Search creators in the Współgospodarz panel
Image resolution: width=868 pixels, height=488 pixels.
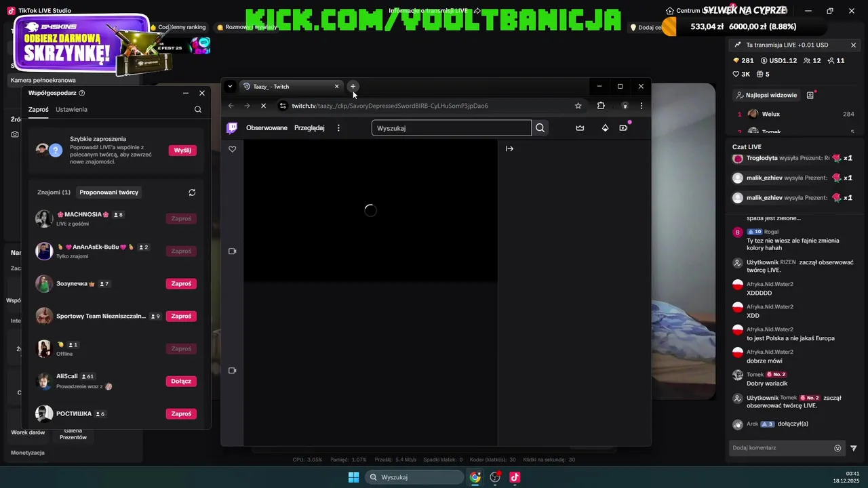[x=198, y=109]
